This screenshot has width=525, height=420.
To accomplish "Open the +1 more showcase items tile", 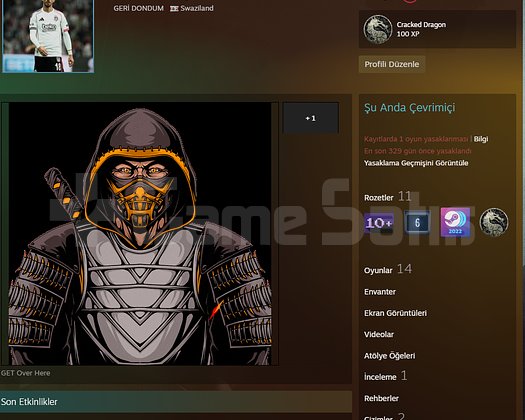I will click(x=311, y=118).
